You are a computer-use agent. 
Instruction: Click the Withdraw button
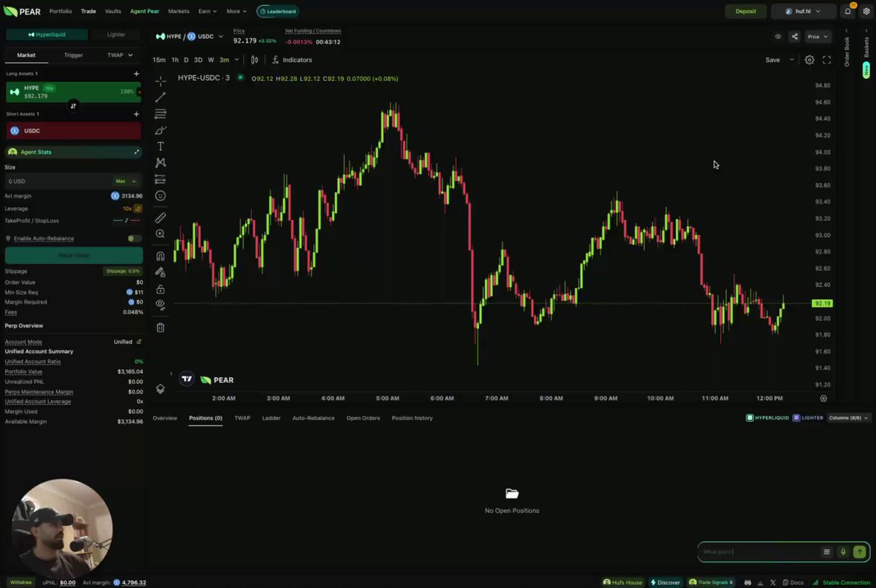(21, 582)
